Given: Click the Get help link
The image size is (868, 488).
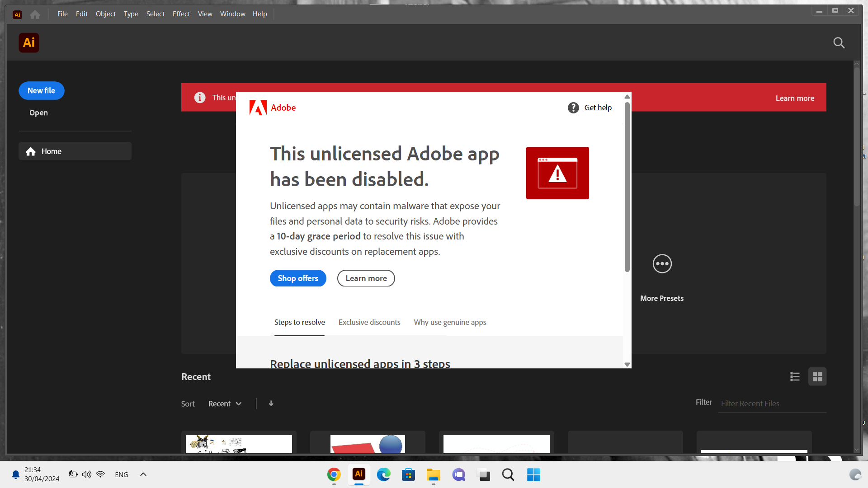Looking at the screenshot, I should point(598,108).
